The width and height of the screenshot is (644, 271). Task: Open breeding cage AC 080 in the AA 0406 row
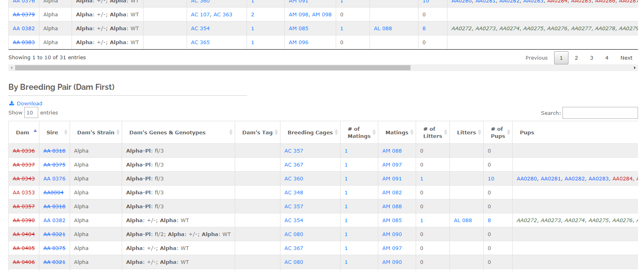pyautogui.click(x=294, y=262)
